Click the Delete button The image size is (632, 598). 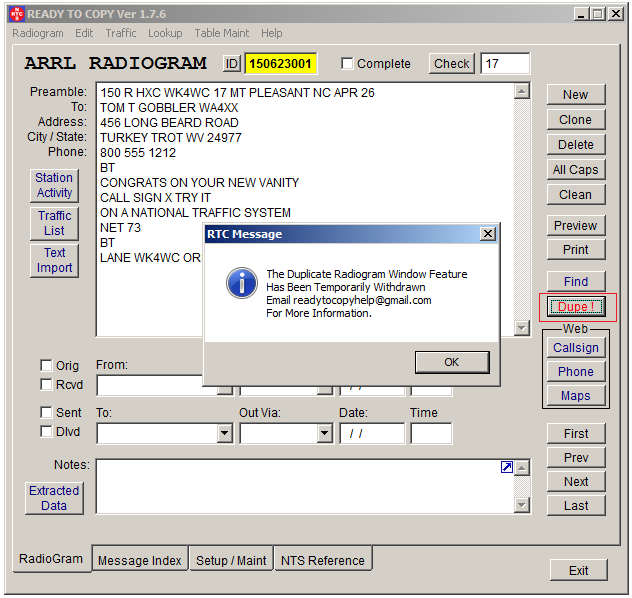[576, 145]
